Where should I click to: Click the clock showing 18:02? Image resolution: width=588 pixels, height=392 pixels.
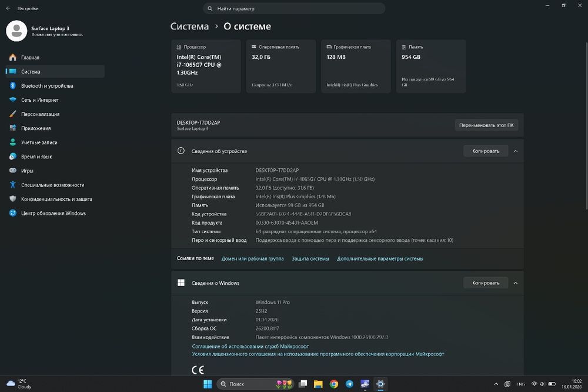pyautogui.click(x=572, y=384)
